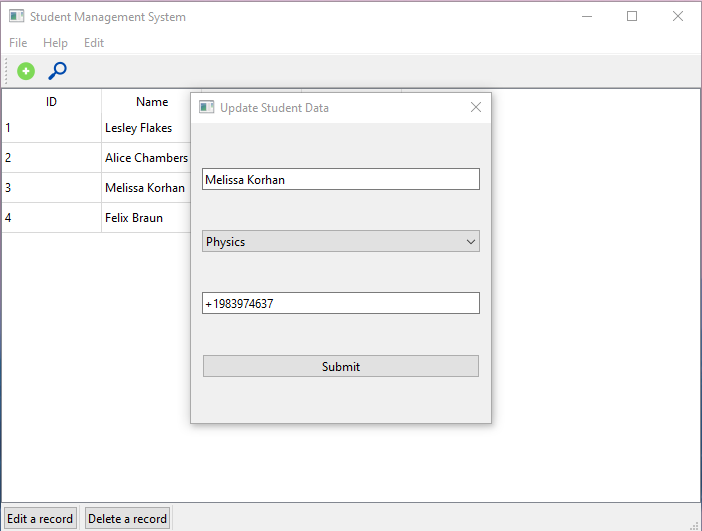Close the Update Student Data dialog
The height and width of the screenshot is (531, 702).
tap(476, 107)
